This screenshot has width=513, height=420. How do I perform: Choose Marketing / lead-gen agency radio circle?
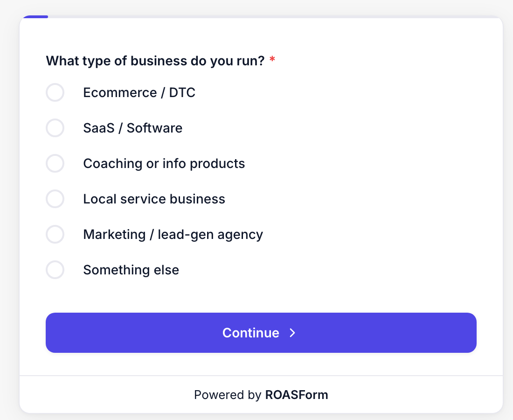[x=55, y=234]
